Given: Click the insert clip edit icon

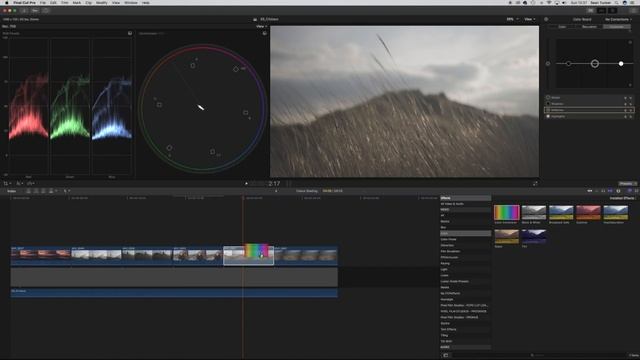Looking at the screenshot, I should pos(36,191).
